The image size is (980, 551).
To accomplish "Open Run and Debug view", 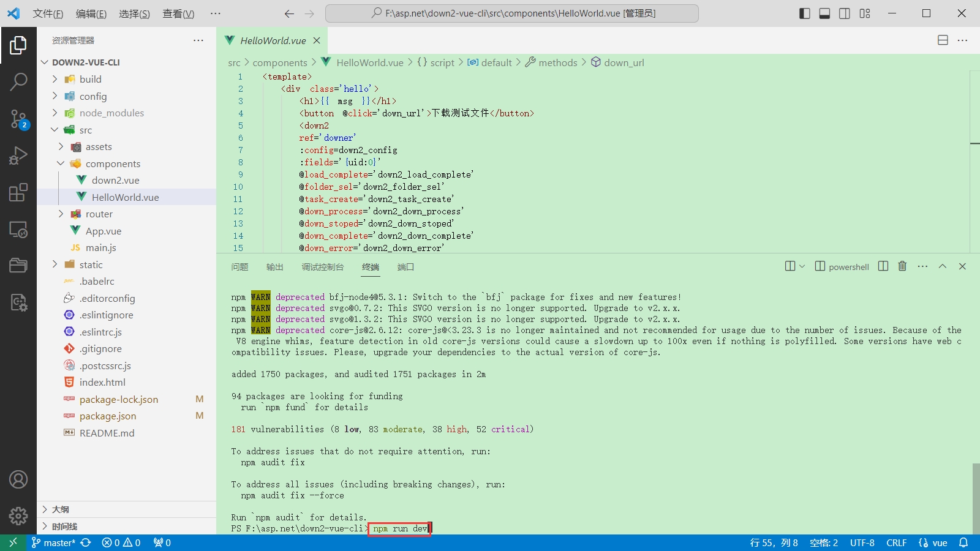I will [18, 156].
